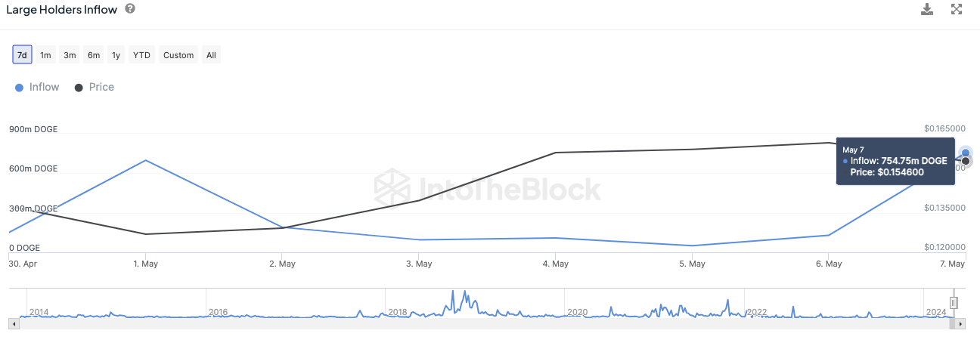Expand the chart to fullscreen

coord(957,9)
